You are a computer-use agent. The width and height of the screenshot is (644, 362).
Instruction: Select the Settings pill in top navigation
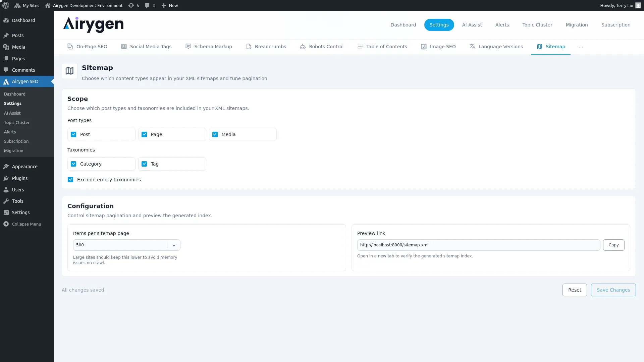[x=439, y=25]
